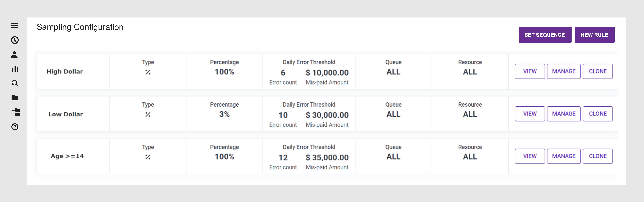
Task: Click the SET SEQUENCE button
Action: point(545,35)
